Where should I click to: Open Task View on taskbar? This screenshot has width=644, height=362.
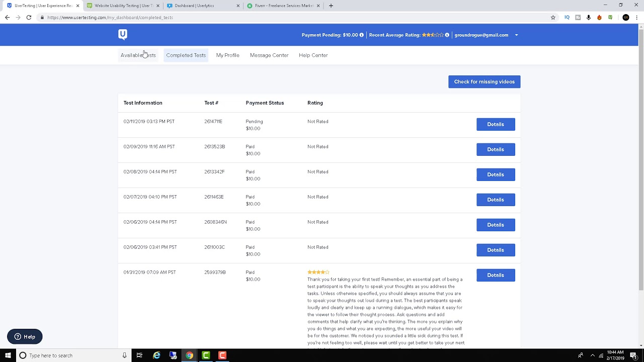(x=139, y=355)
